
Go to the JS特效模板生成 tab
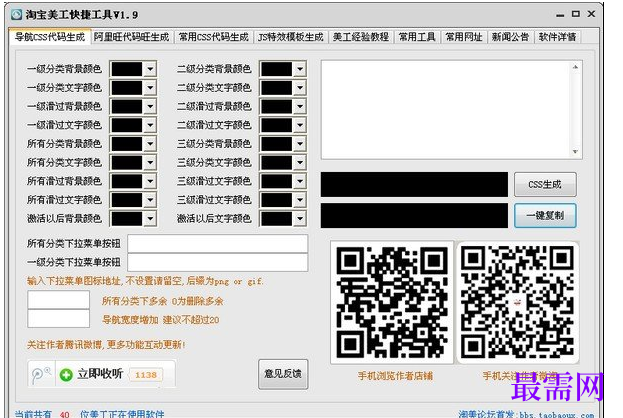(290, 37)
